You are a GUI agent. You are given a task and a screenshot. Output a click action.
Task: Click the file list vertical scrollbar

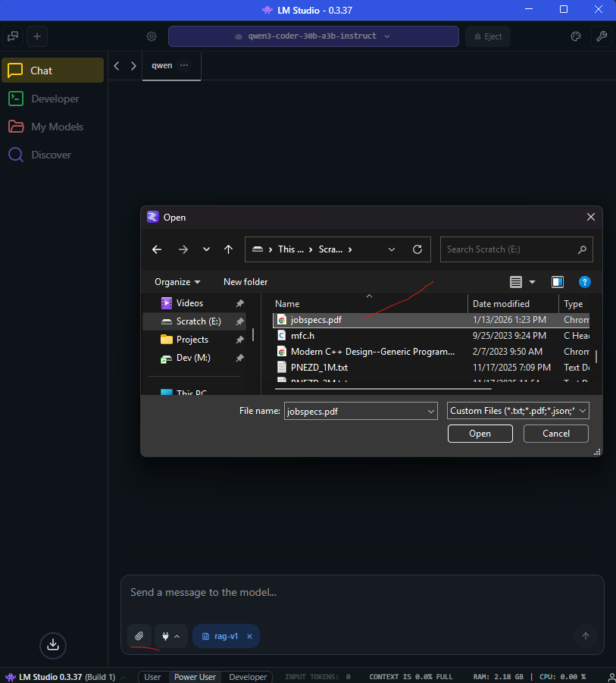(x=596, y=356)
